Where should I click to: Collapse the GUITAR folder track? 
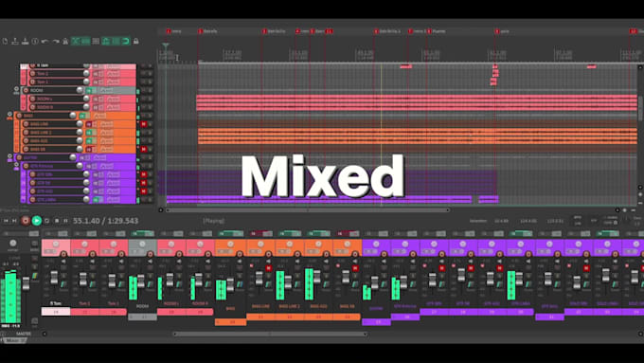click(9, 156)
